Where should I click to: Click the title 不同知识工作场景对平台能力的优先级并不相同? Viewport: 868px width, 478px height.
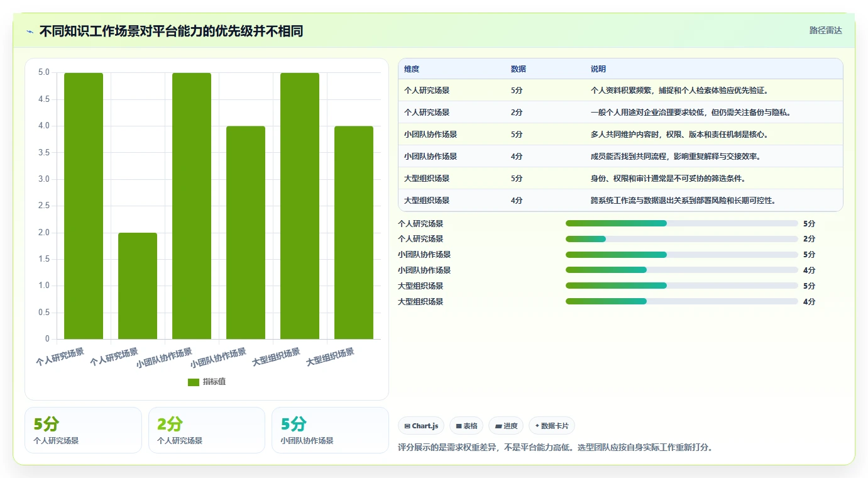pyautogui.click(x=172, y=31)
